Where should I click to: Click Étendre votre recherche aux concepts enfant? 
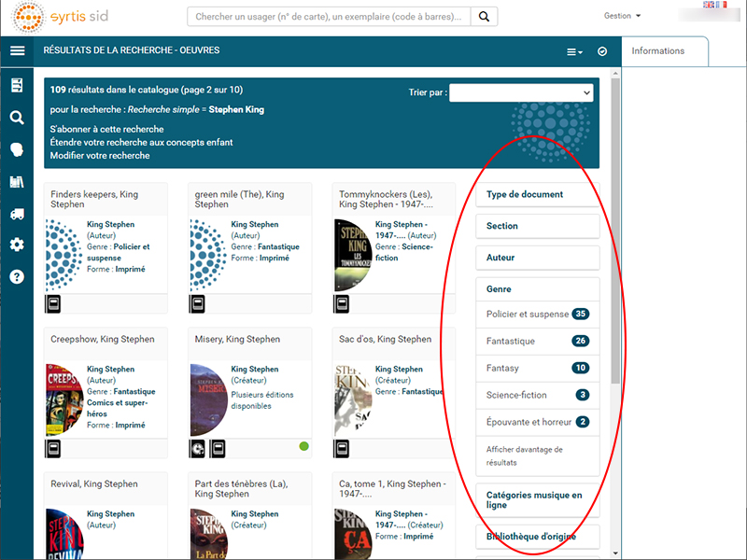142,143
